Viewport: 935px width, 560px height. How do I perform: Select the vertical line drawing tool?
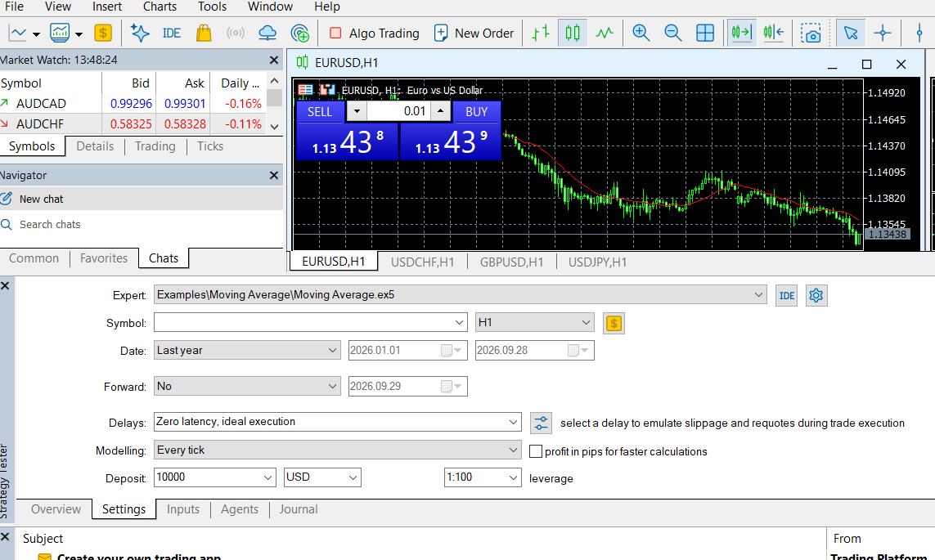pyautogui.click(x=919, y=33)
